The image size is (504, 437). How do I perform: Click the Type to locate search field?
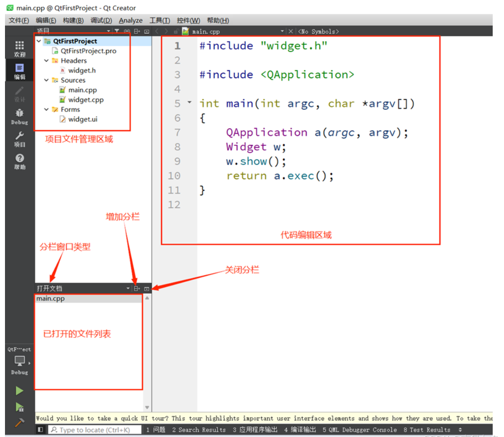coord(95,430)
